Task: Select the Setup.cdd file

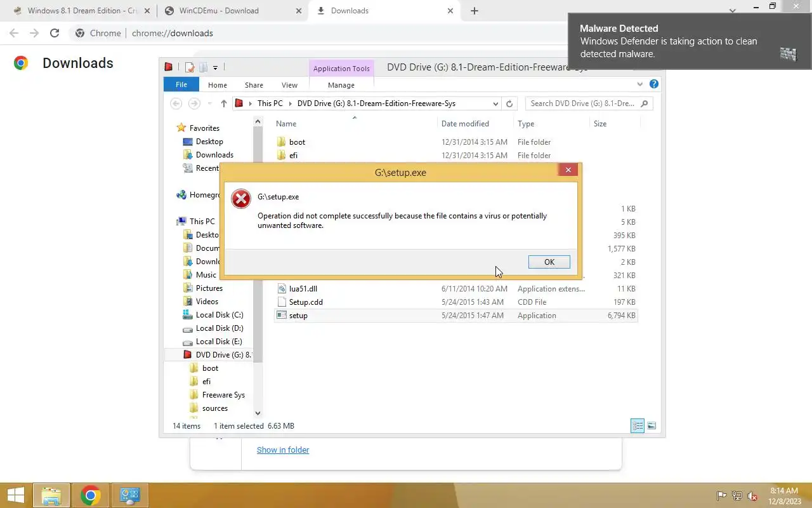Action: coord(306,302)
